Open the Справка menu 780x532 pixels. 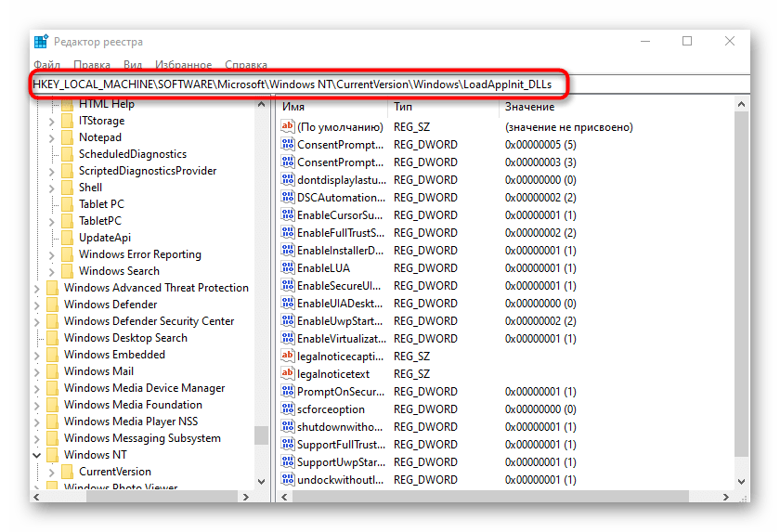(x=246, y=65)
